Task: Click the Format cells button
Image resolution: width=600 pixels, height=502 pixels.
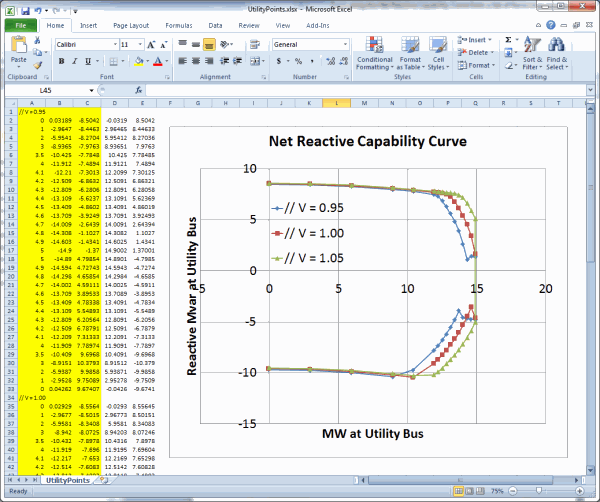Action: pos(476,65)
